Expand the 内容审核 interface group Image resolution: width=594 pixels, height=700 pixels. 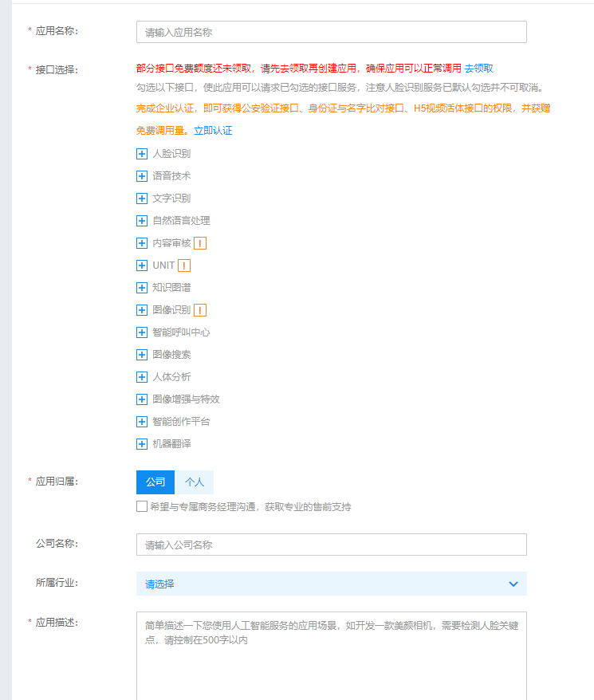click(x=142, y=243)
